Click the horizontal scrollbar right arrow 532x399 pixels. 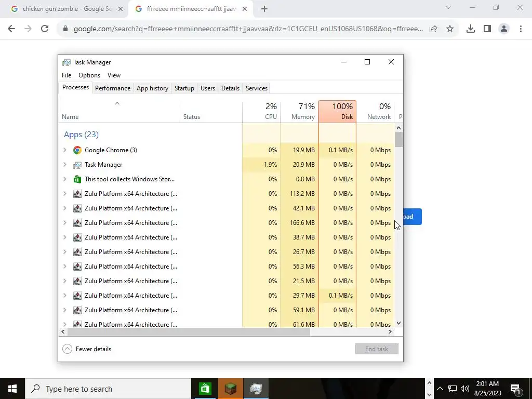[390, 332]
